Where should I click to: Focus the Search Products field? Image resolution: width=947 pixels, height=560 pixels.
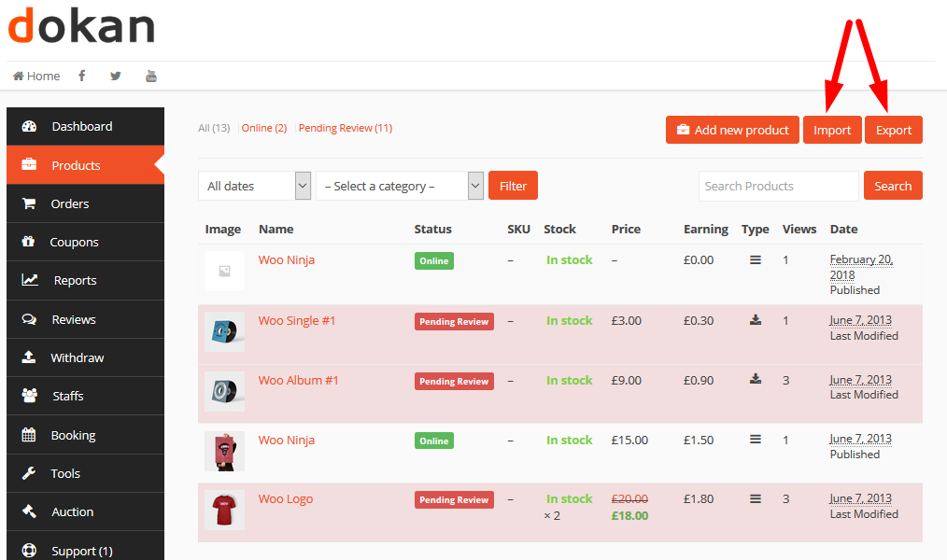point(779,186)
